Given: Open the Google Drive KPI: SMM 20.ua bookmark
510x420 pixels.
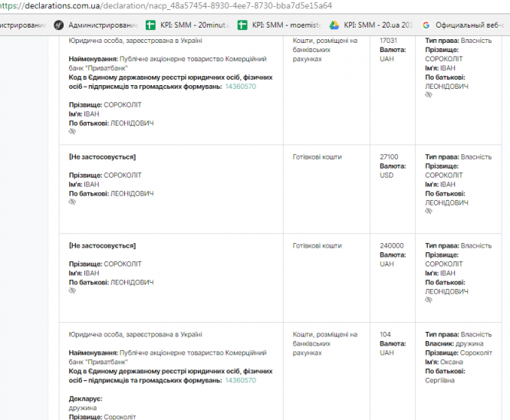Looking at the screenshot, I should 371,25.
